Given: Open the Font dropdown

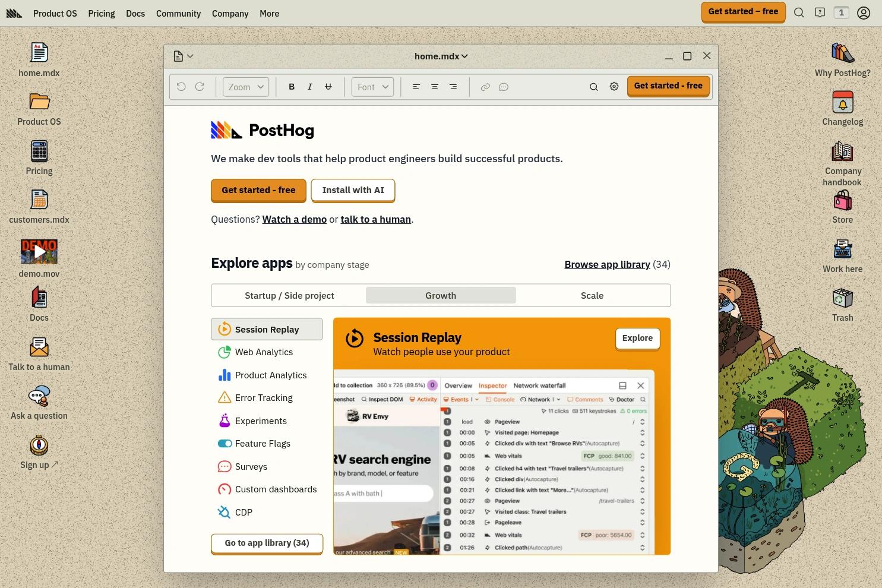Looking at the screenshot, I should coord(373,87).
